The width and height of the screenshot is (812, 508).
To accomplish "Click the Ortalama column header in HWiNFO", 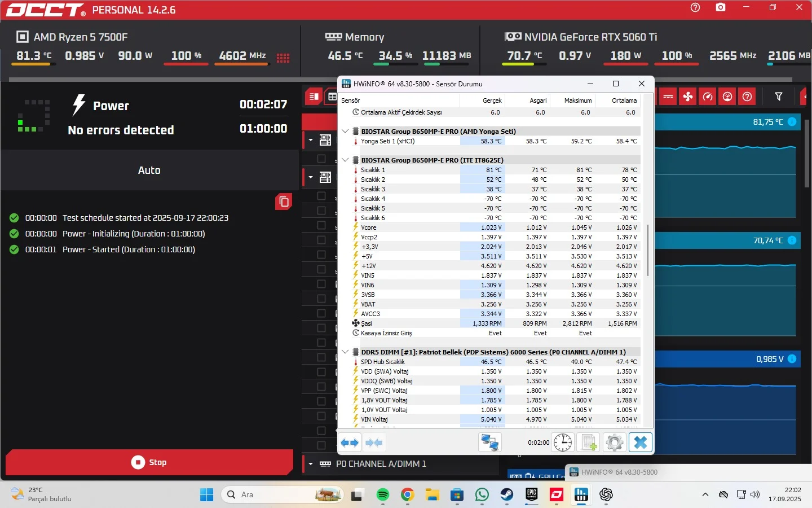I will tap(618, 100).
